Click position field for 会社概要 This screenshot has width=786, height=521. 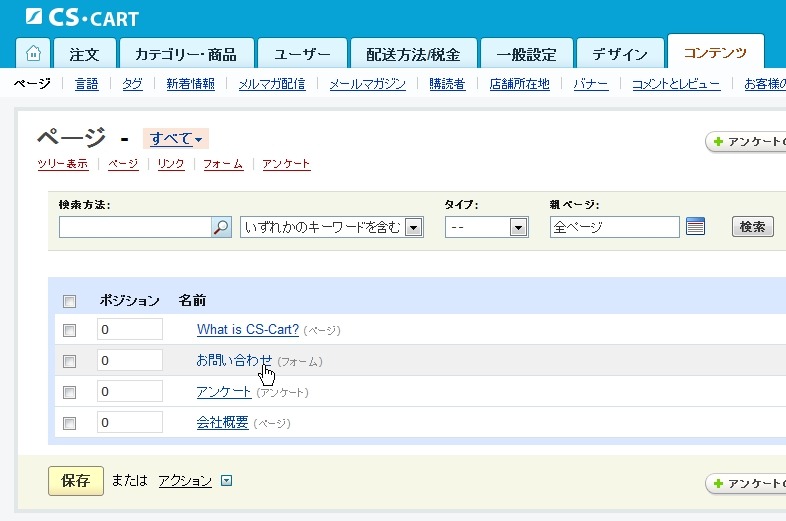pos(130,423)
